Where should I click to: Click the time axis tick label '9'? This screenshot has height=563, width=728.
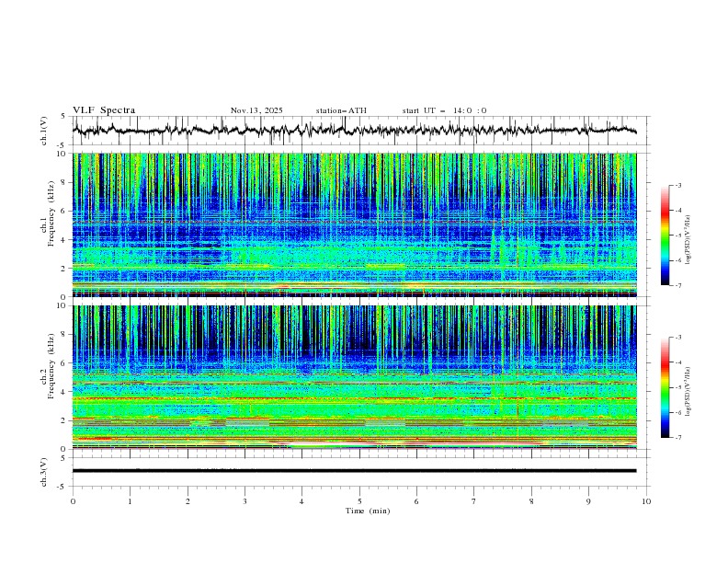click(588, 501)
